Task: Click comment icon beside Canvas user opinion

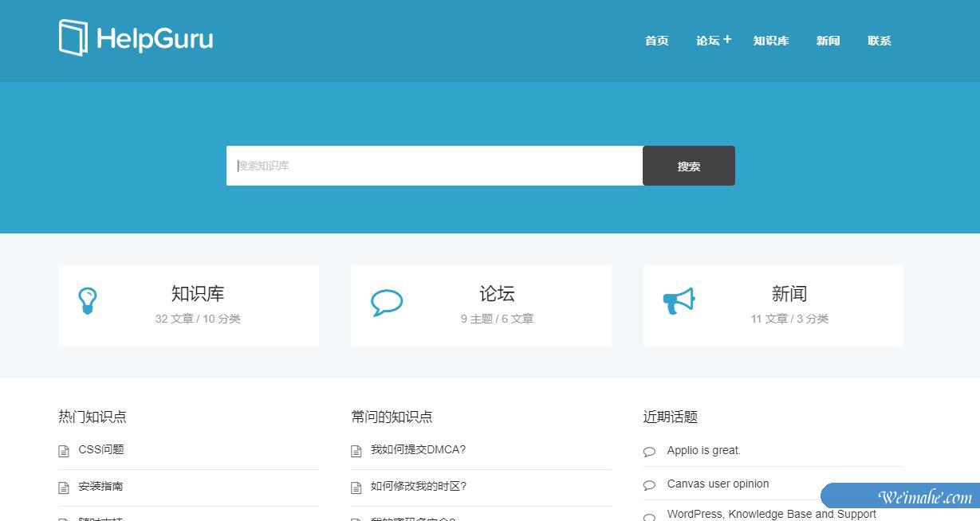Action: [x=649, y=484]
